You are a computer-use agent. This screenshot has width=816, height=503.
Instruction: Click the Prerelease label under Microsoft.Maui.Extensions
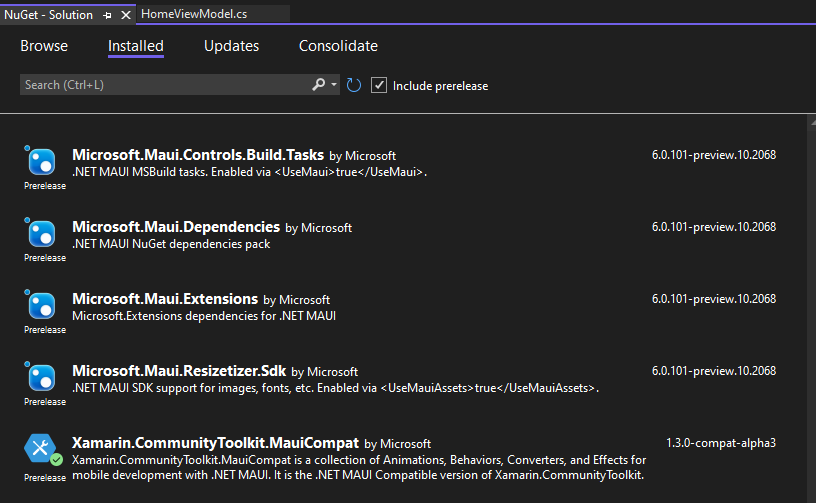[45, 330]
